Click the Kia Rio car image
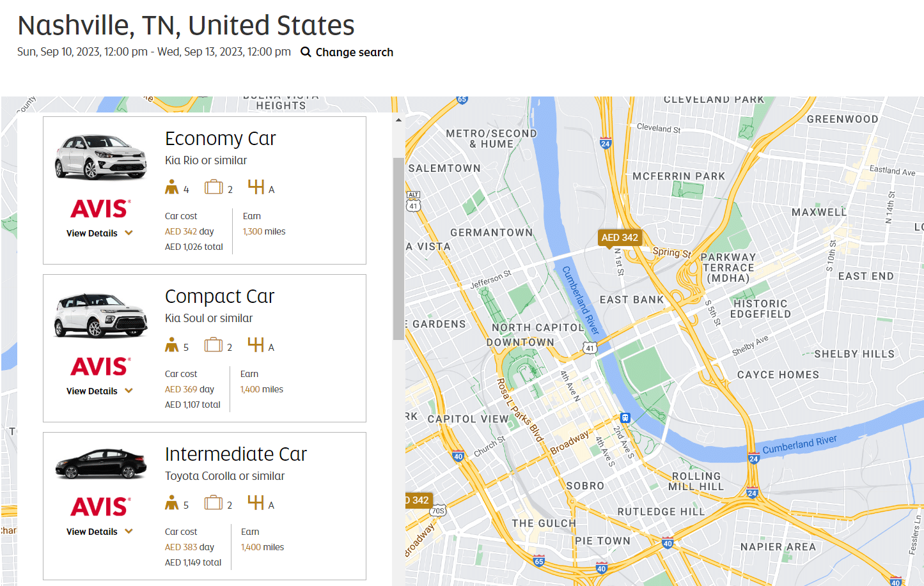924x586 pixels. click(x=101, y=157)
